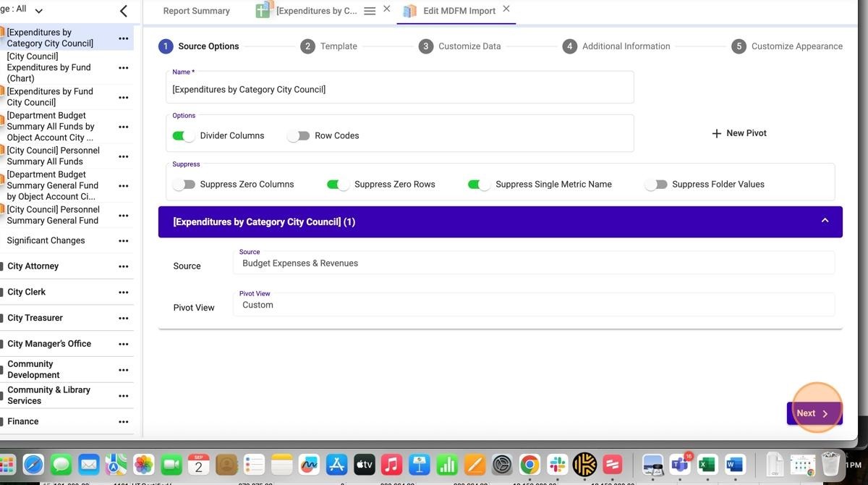
Task: Select Community & Library Services folder
Action: pos(48,395)
